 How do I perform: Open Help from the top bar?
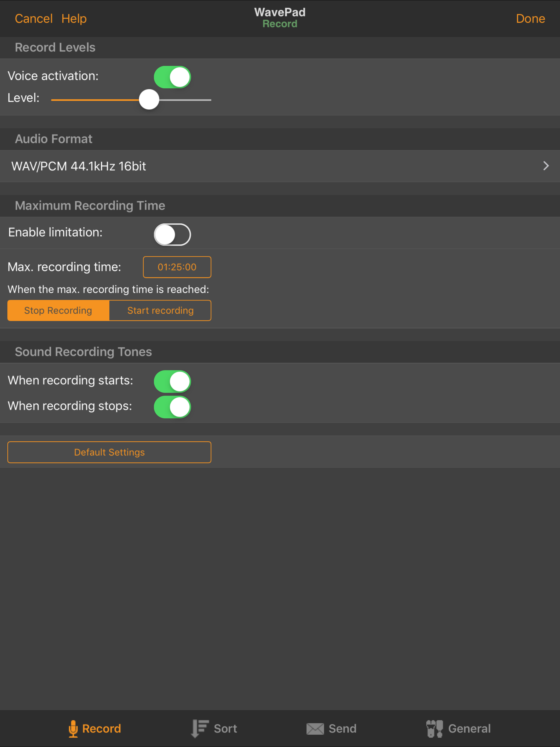pyautogui.click(x=74, y=19)
